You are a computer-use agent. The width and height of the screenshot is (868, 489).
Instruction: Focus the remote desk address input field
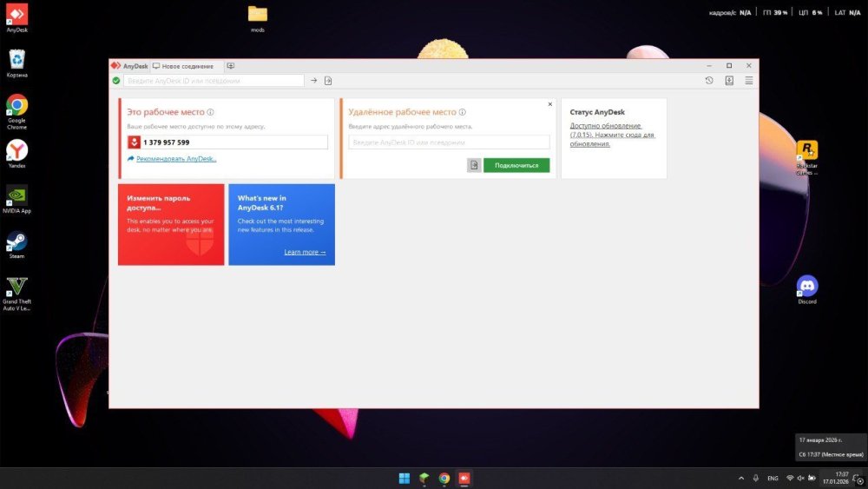click(449, 142)
